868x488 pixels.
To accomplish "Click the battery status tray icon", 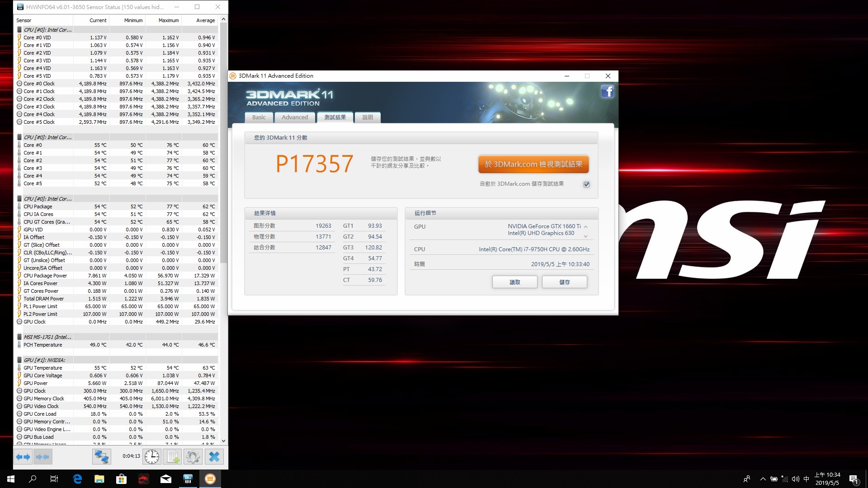I will (774, 479).
